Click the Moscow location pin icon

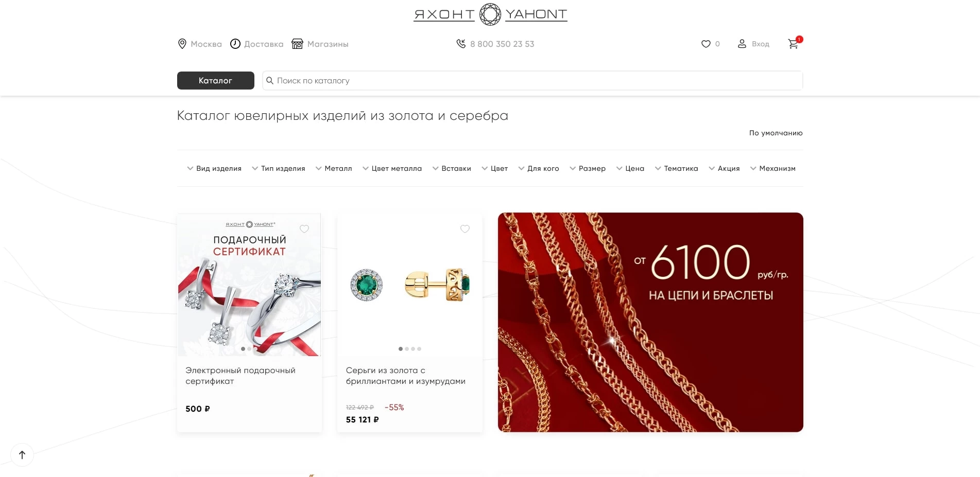coord(182,44)
